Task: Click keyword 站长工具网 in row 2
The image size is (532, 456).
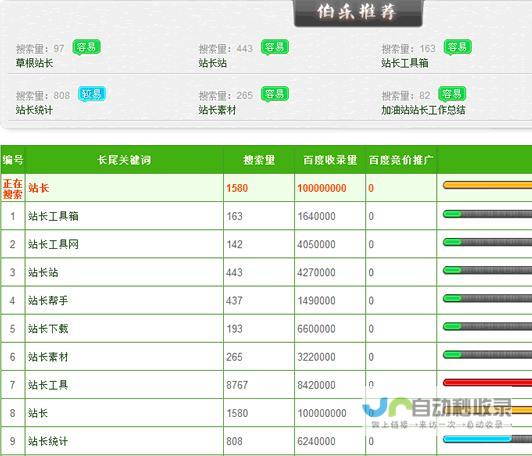Action: coord(53,244)
